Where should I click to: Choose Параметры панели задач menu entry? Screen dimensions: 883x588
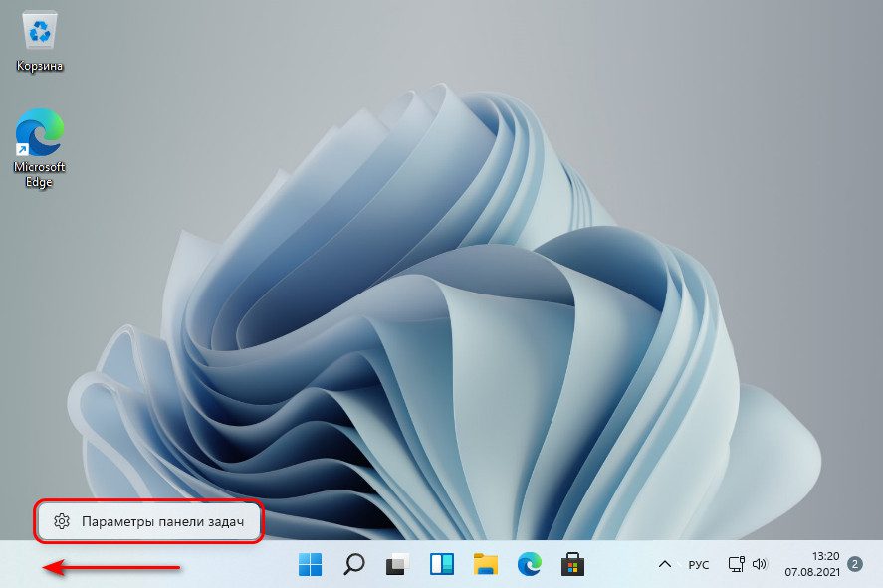point(149,521)
